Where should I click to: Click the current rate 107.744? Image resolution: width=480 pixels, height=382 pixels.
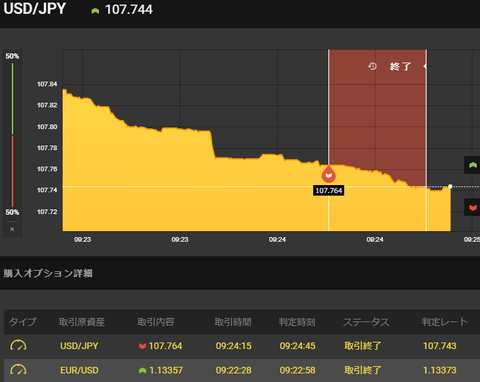129,10
